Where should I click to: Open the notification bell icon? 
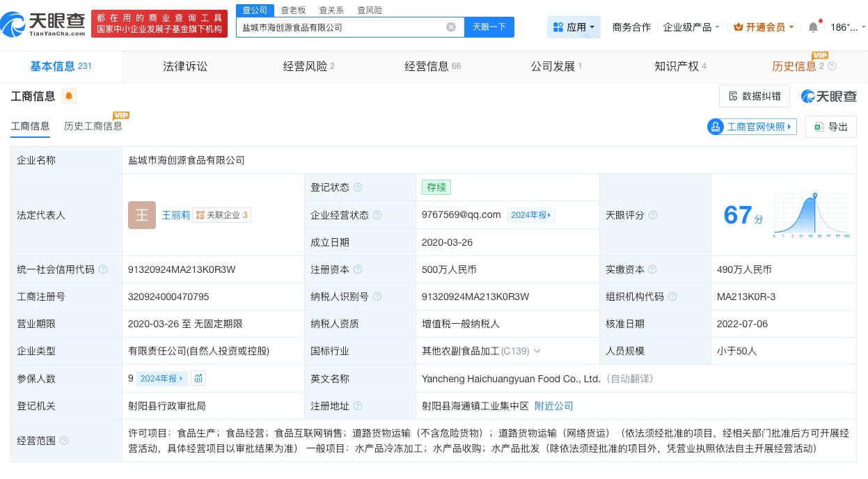click(x=812, y=26)
